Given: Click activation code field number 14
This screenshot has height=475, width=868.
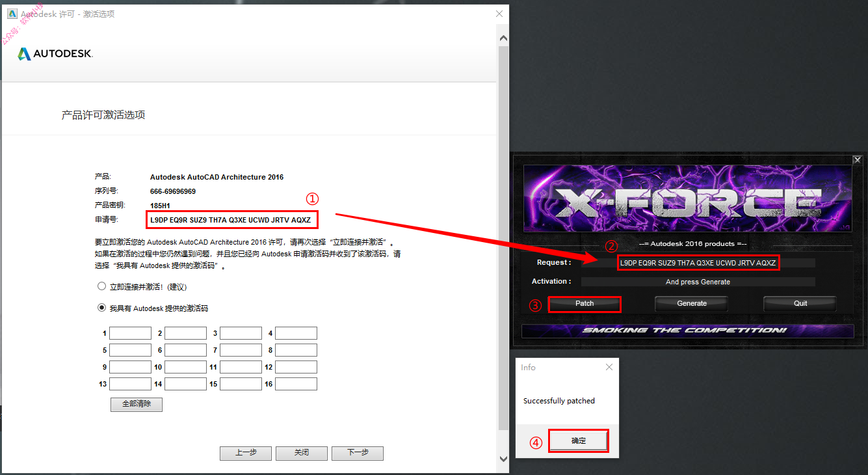Looking at the screenshot, I should pos(185,384).
